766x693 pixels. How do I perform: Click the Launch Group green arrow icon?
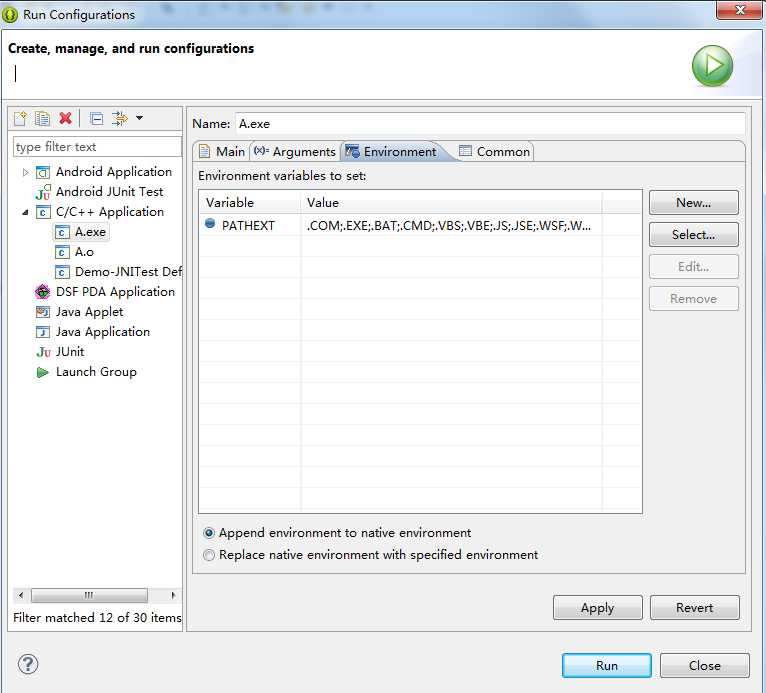click(x=43, y=373)
